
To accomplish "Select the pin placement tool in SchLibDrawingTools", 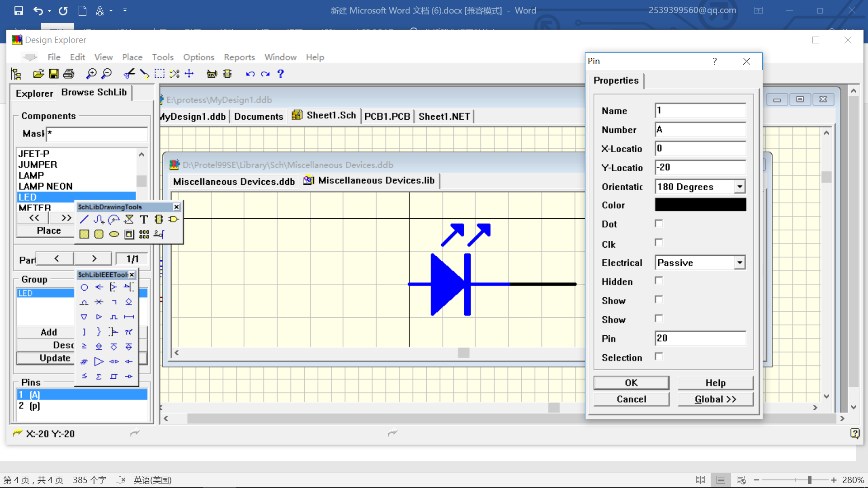I will (x=158, y=234).
